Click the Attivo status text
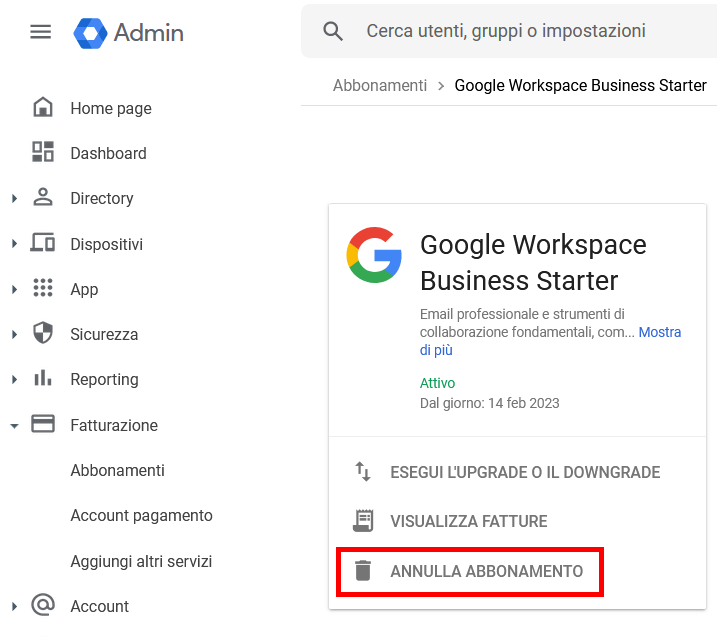Viewport: 717px width, 637px height. click(438, 383)
